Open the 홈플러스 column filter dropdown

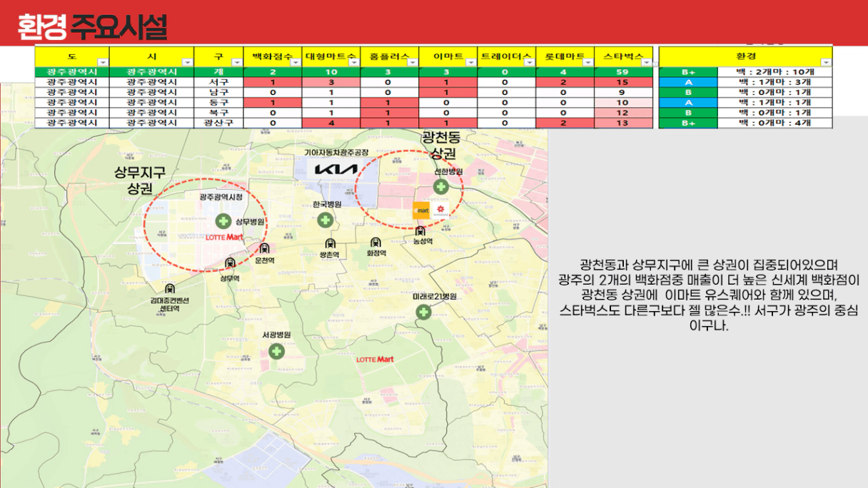coord(413,63)
